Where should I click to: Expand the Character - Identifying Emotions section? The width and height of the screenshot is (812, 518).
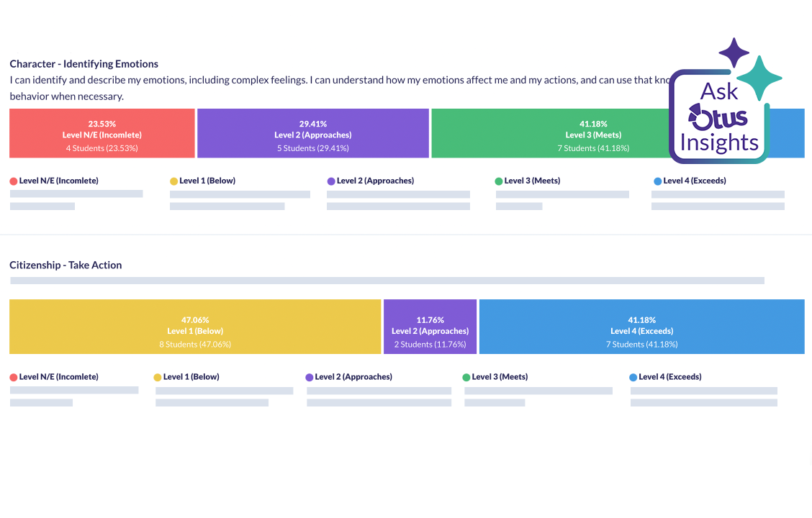click(x=84, y=63)
